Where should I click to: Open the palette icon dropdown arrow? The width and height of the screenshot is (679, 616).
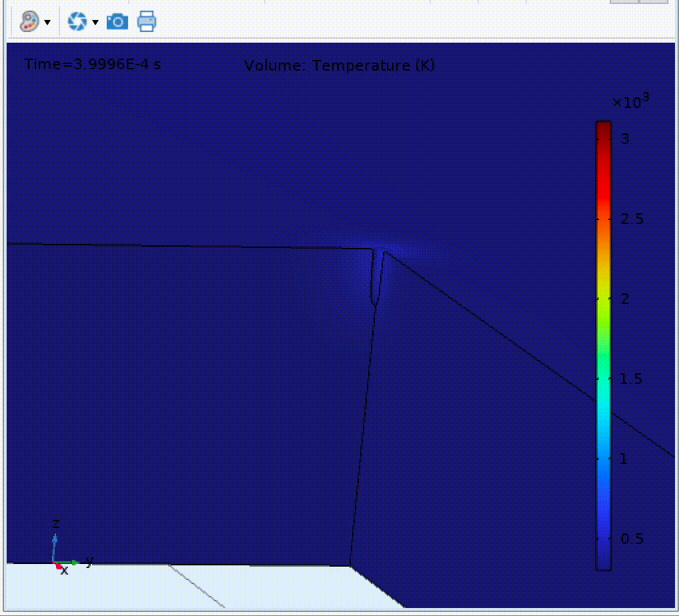(x=47, y=23)
